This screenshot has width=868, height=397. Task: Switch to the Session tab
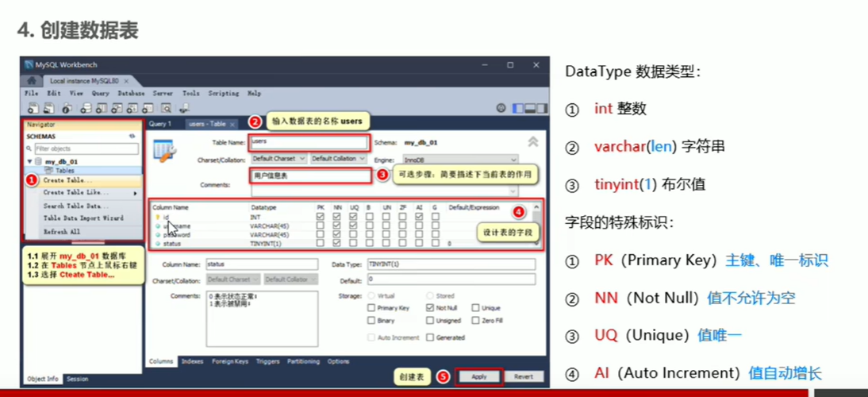coord(77,380)
